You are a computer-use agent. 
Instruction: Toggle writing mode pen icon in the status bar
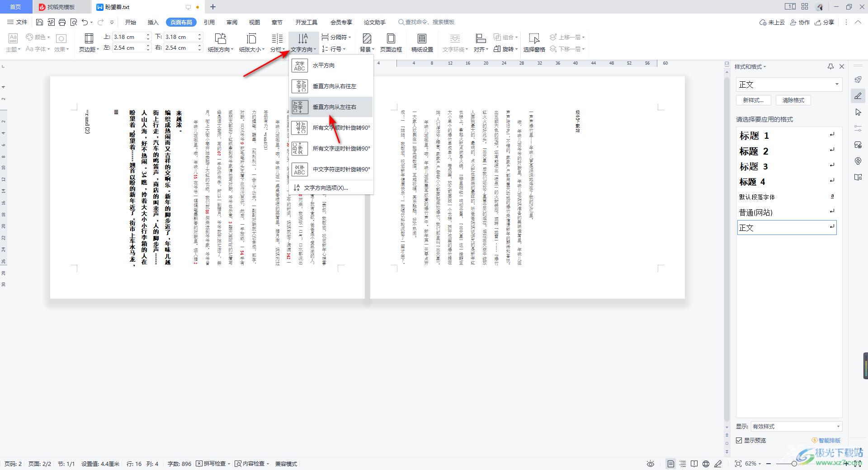718,464
